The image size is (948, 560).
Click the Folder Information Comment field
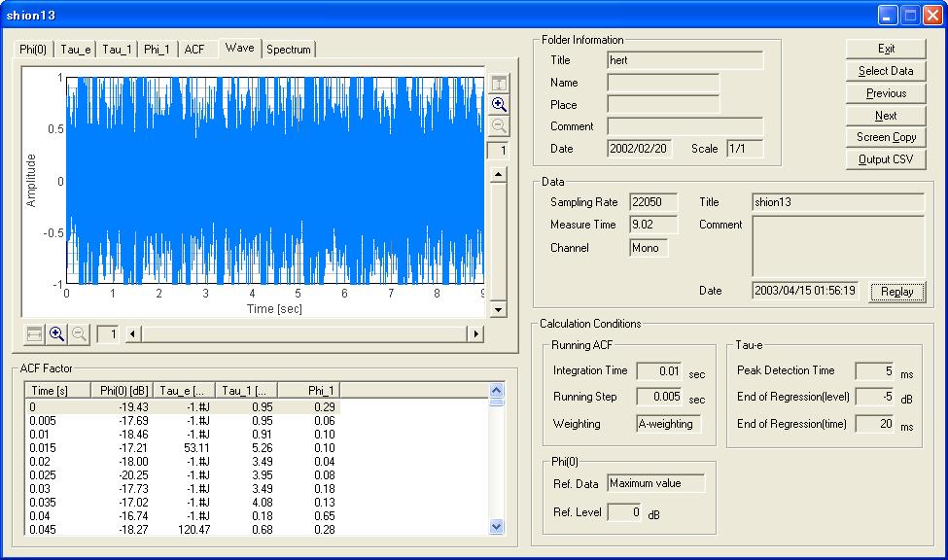[x=685, y=126]
